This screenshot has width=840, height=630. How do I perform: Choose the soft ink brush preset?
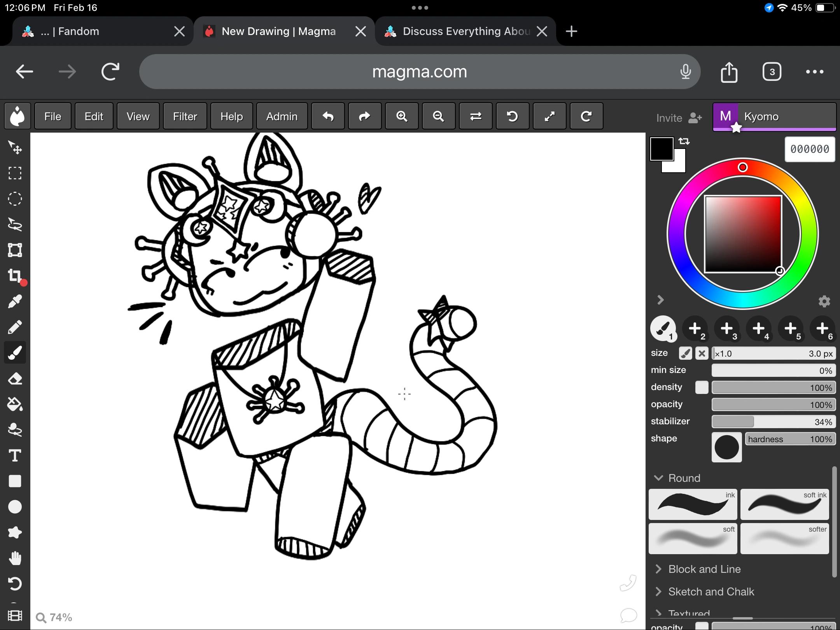click(784, 505)
